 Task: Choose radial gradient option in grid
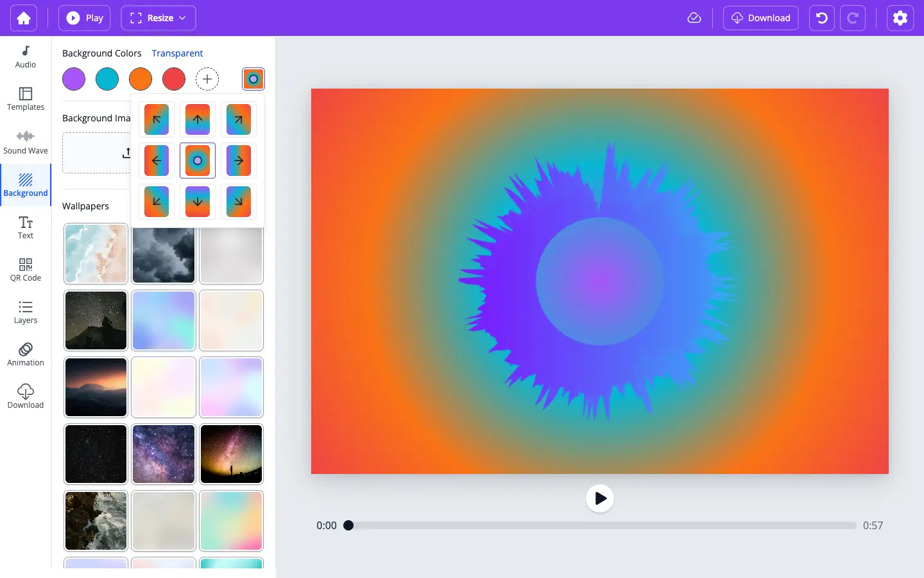[x=198, y=161]
